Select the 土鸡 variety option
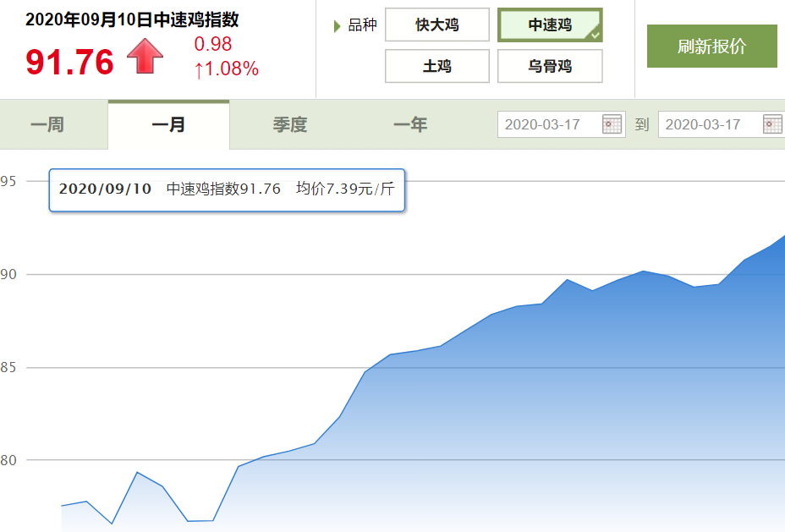 tap(437, 66)
